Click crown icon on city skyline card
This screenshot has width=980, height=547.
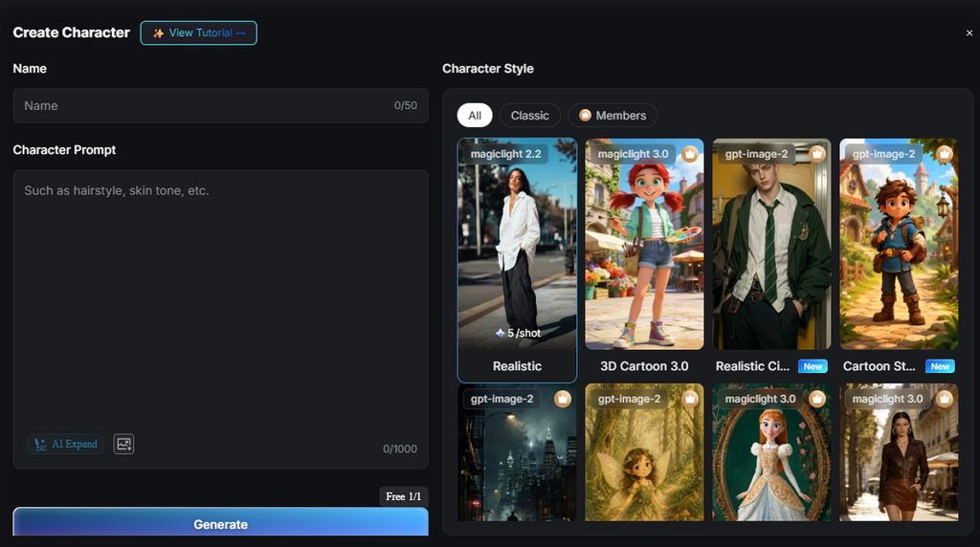[x=563, y=399]
